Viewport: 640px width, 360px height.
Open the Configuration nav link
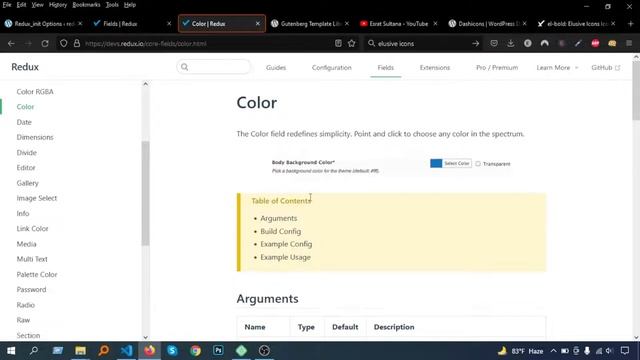click(x=331, y=67)
